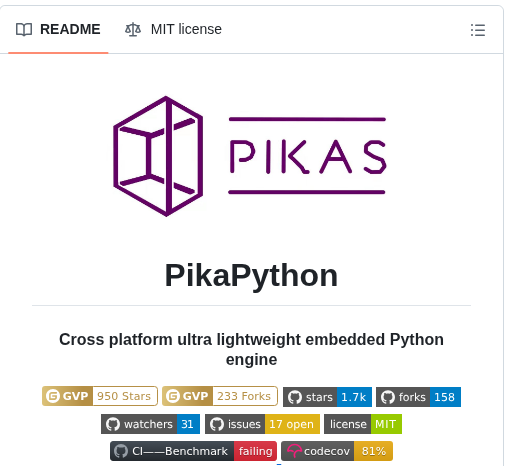Open the GVP 233 Forks badge
506x466 pixels.
[220, 396]
